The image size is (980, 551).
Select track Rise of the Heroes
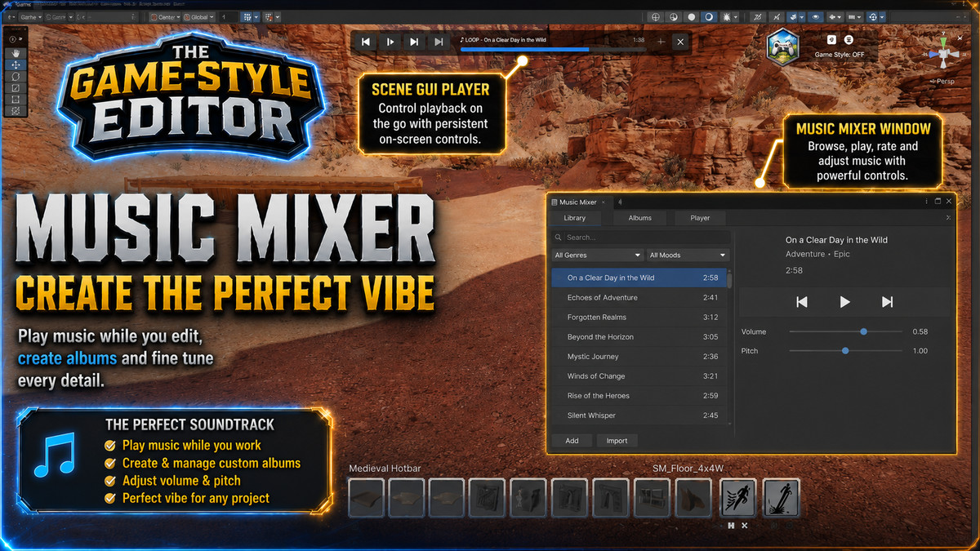[638, 395]
